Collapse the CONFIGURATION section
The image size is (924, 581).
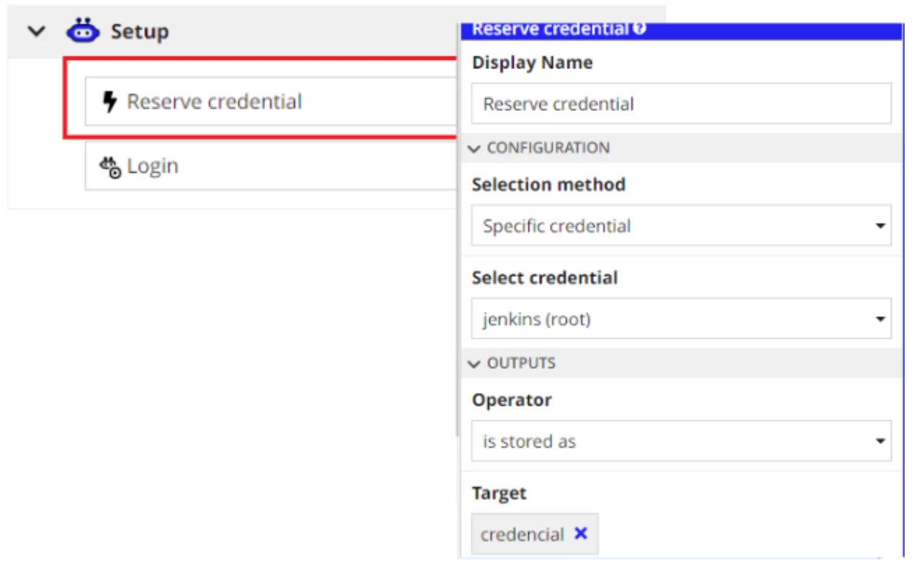pyautogui.click(x=474, y=148)
